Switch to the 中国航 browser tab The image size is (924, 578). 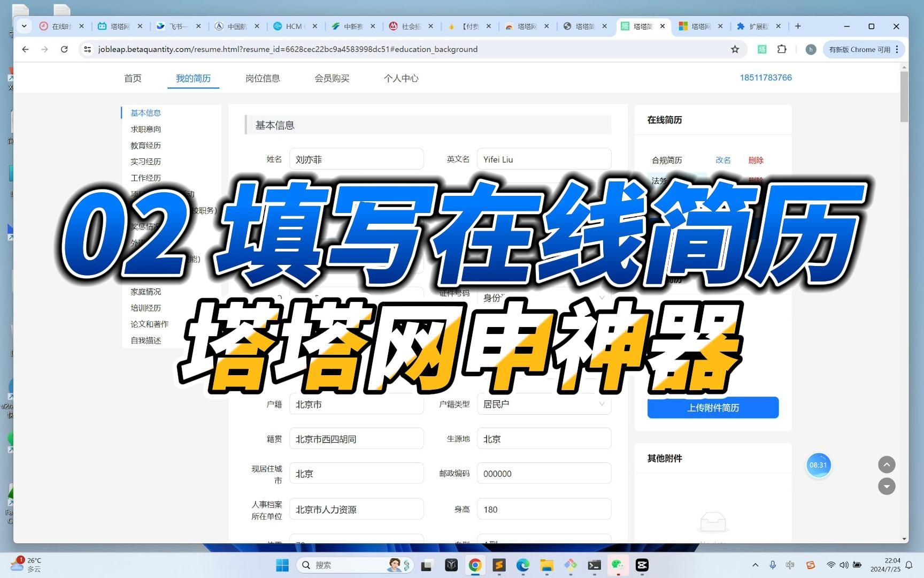237,26
